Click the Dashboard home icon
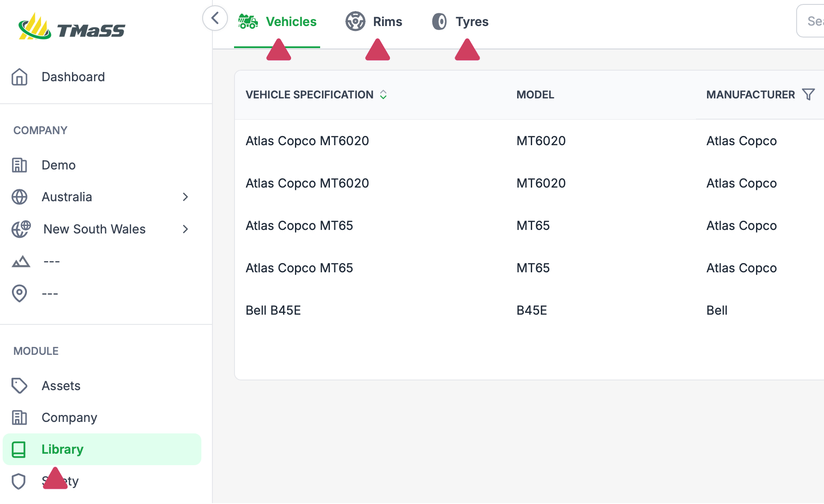824x504 pixels. tap(19, 77)
